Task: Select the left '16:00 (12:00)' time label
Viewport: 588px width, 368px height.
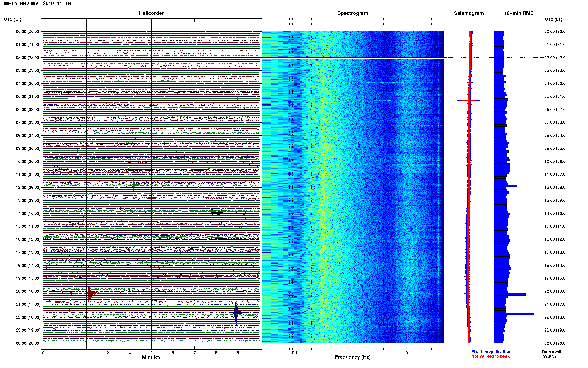Action: [x=28, y=239]
